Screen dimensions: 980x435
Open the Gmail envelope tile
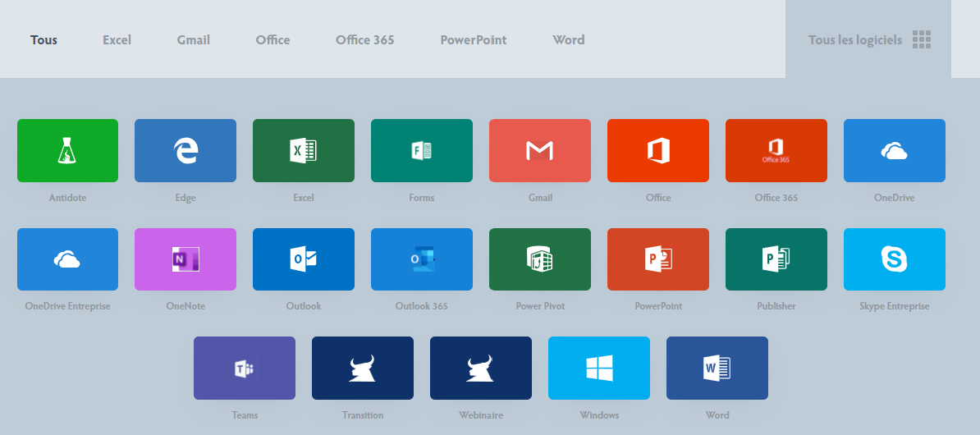pyautogui.click(x=540, y=151)
